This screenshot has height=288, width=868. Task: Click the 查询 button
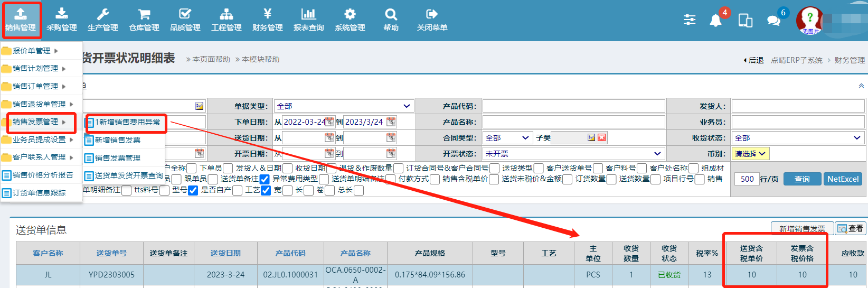(802, 179)
